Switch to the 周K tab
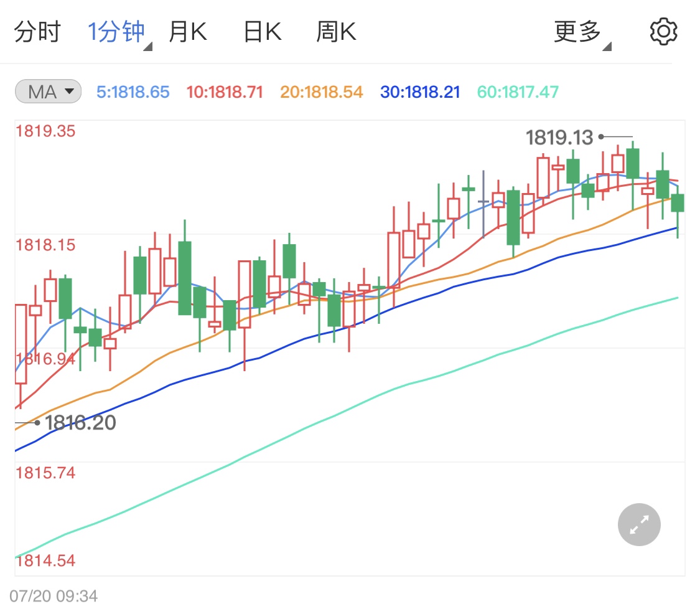Image resolution: width=700 pixels, height=614 pixels. tap(336, 32)
